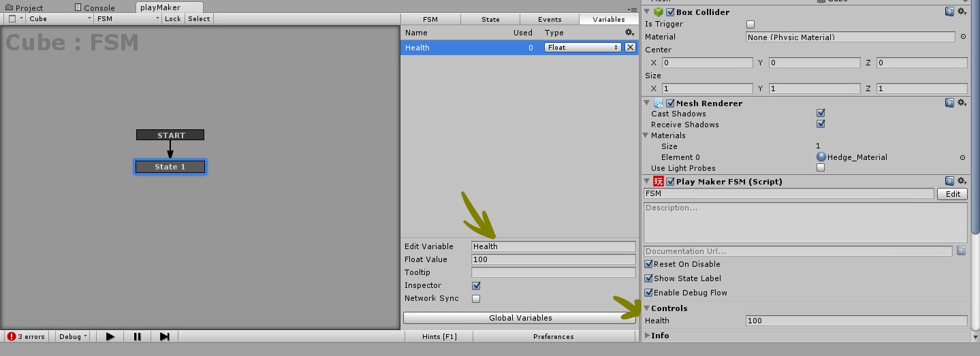Viewport: 980px width, 356px height.
Task: Click the Play button in playMaker toolbar
Action: [x=110, y=336]
